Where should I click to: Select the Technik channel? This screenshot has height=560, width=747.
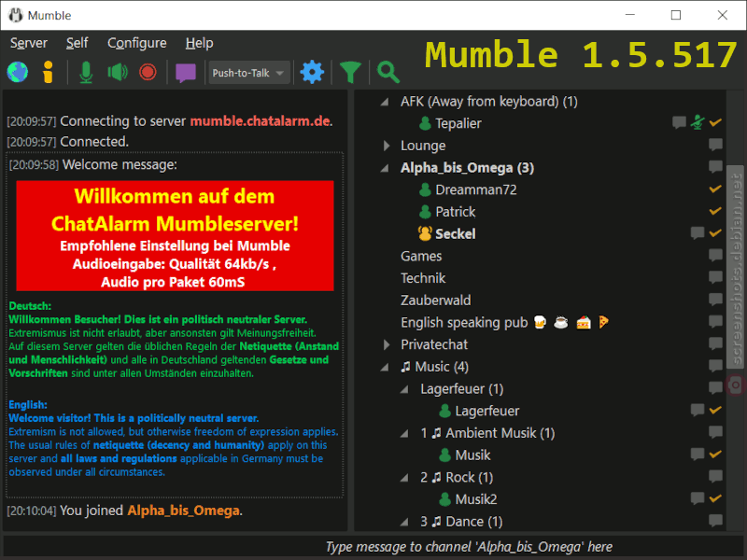423,278
